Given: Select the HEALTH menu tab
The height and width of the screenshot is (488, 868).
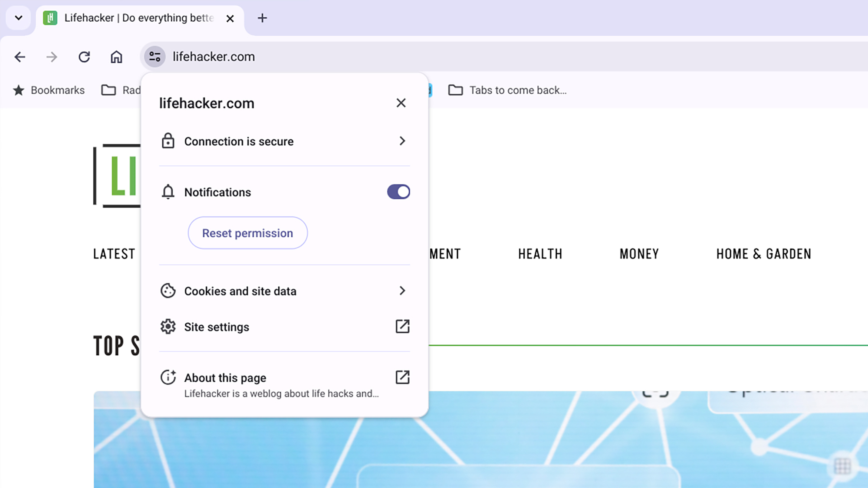Looking at the screenshot, I should (540, 253).
